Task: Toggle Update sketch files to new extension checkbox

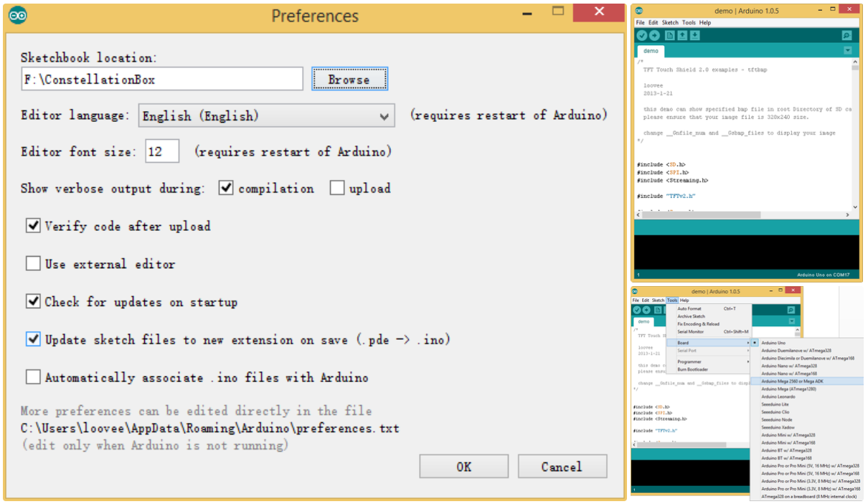Action: [33, 339]
